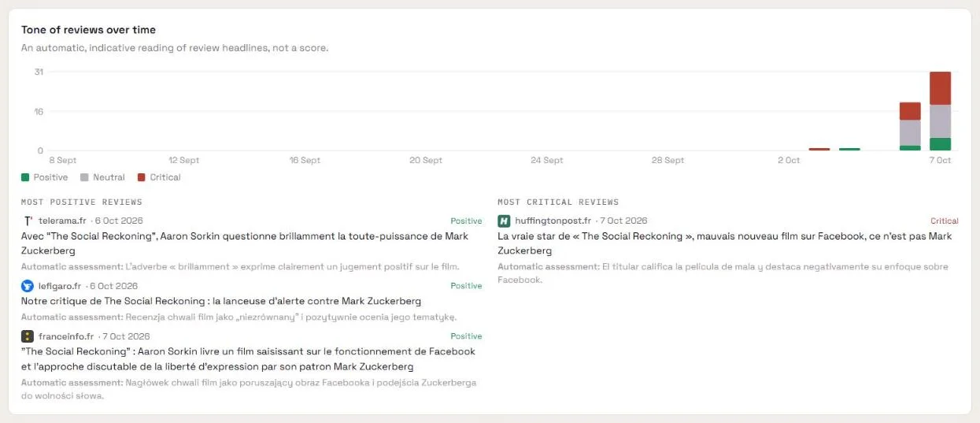Viewport: 980px width, 423px height.
Task: Click the 'MOST POSITIVE REVIEWS' heading
Action: 82,202
